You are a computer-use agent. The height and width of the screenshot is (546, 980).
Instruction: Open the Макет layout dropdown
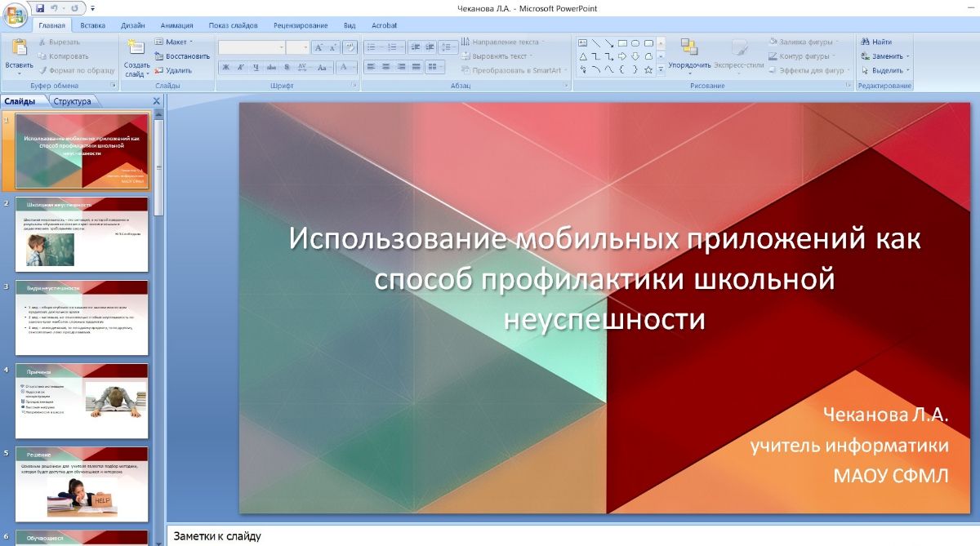click(x=174, y=42)
